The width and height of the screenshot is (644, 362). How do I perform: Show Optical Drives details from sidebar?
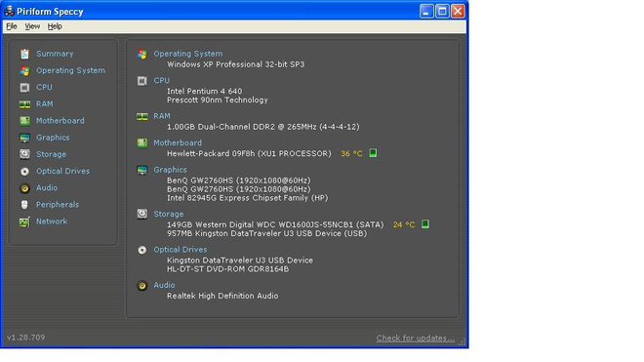(x=62, y=171)
